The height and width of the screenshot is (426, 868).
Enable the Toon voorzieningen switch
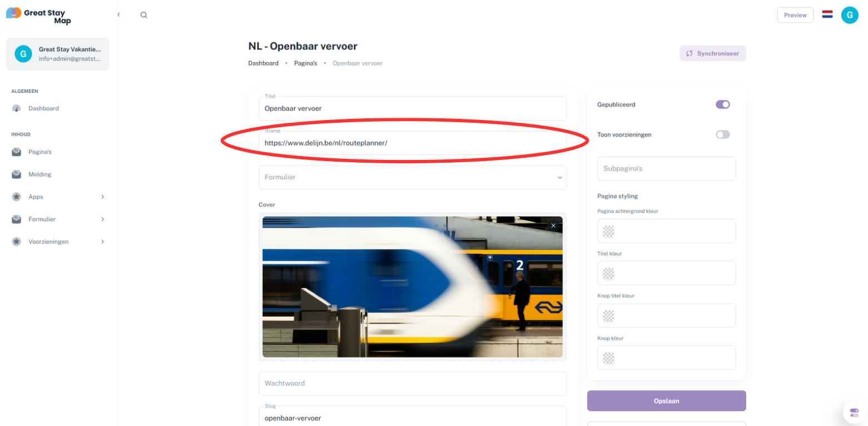pyautogui.click(x=722, y=134)
